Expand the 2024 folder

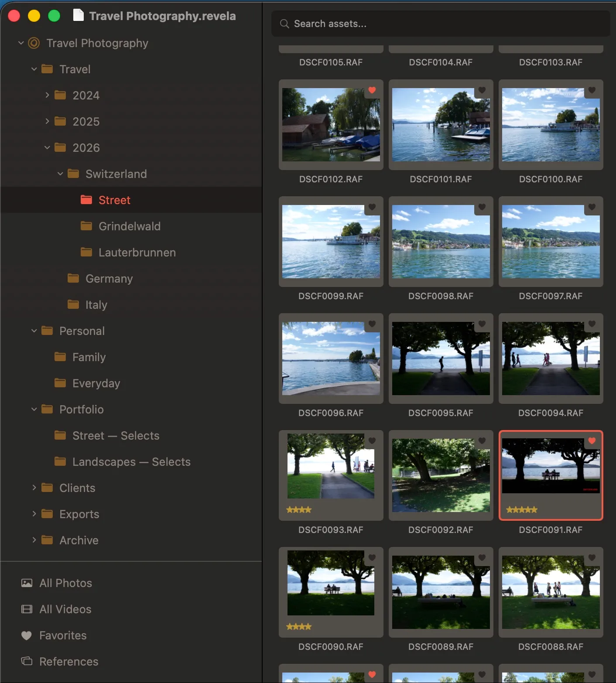click(x=47, y=95)
